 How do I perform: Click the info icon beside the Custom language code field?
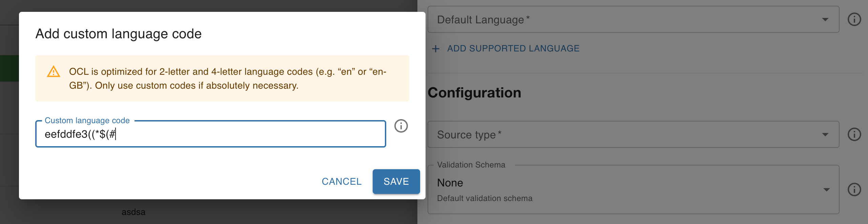click(401, 127)
